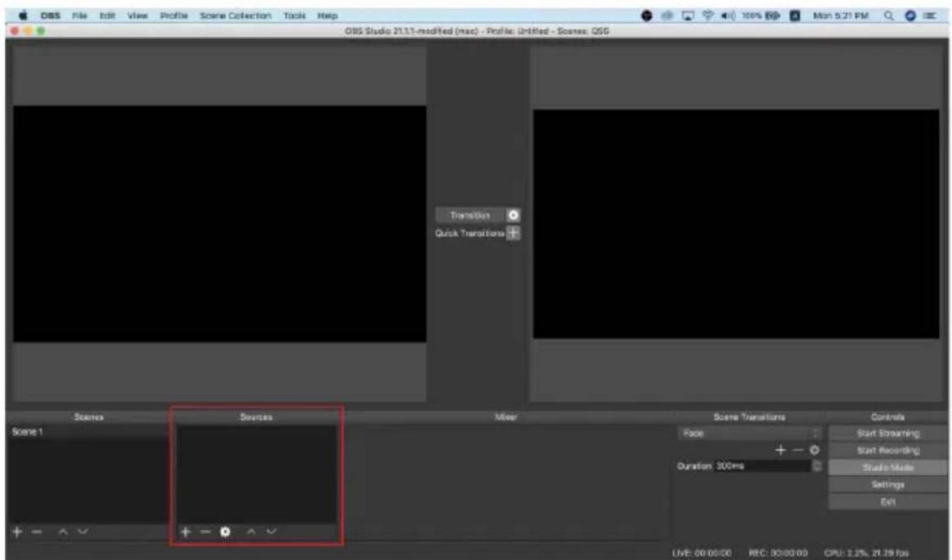Open the gear menu next to Transition button
Image resolution: width=952 pixels, height=560 pixels.
click(x=513, y=215)
